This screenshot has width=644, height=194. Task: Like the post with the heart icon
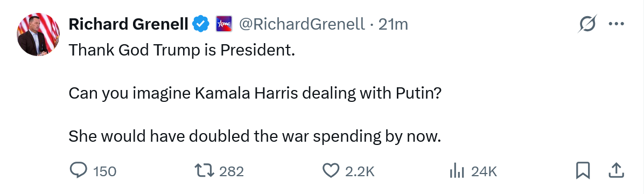(331, 171)
